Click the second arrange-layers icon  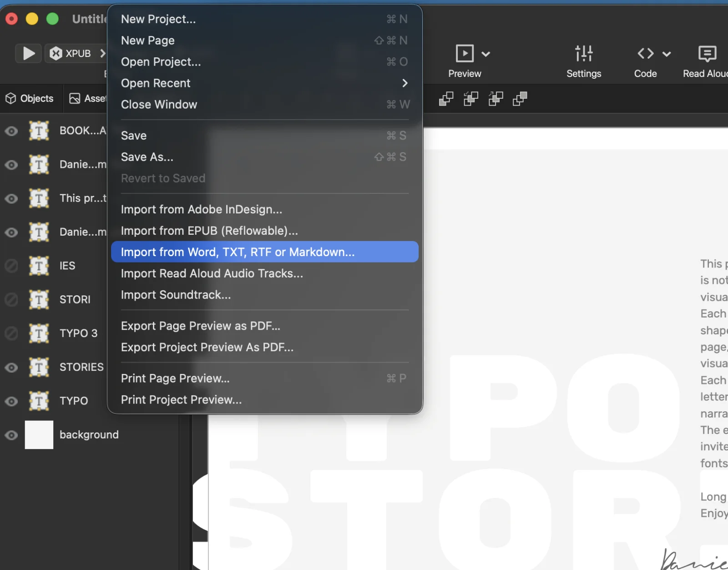pyautogui.click(x=470, y=98)
